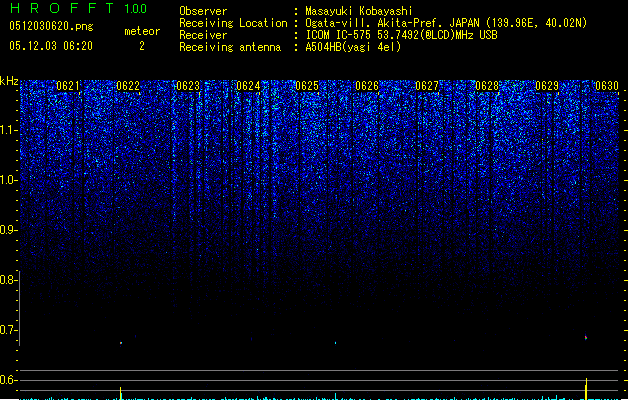629x400 pixels.
Task: Click the meteor echo dot near 0622
Action: pos(121,343)
